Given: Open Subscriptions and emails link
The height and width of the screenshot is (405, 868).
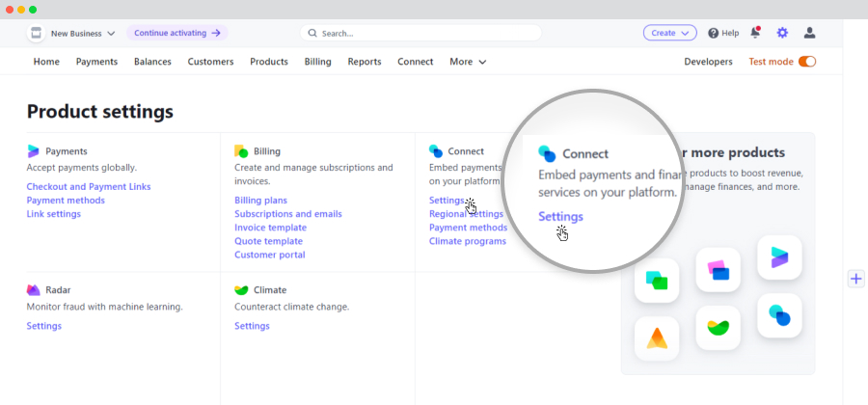Looking at the screenshot, I should pyautogui.click(x=288, y=213).
